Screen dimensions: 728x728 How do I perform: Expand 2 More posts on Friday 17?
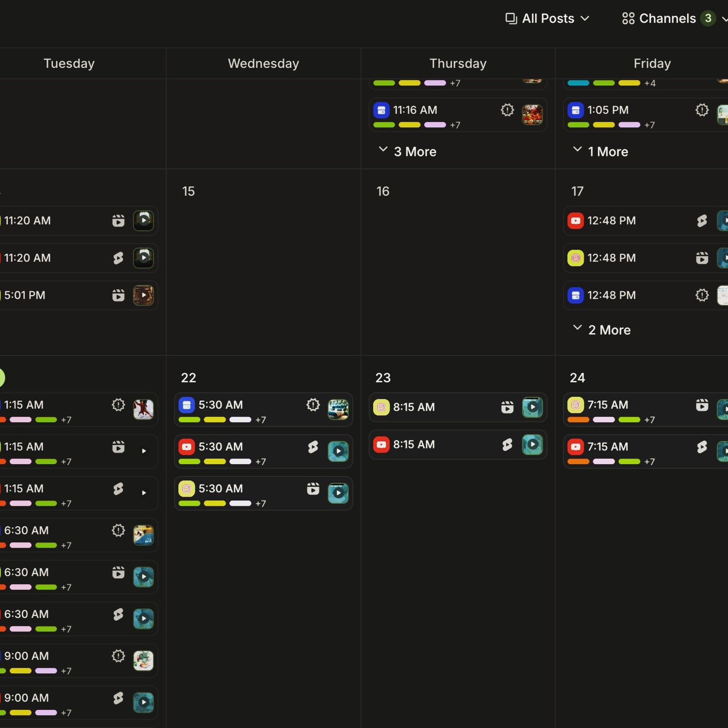coord(602,330)
